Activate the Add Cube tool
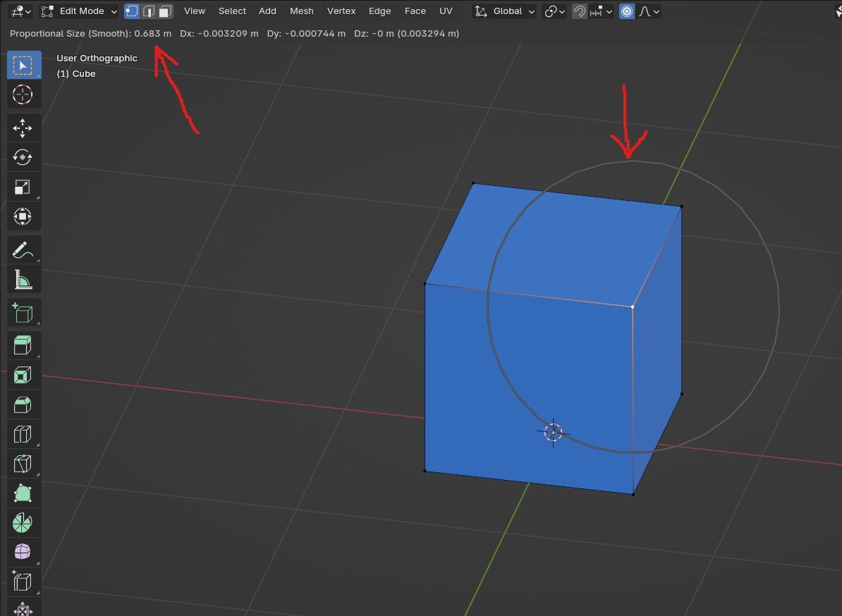Screen dimensions: 842x616 pos(24,313)
